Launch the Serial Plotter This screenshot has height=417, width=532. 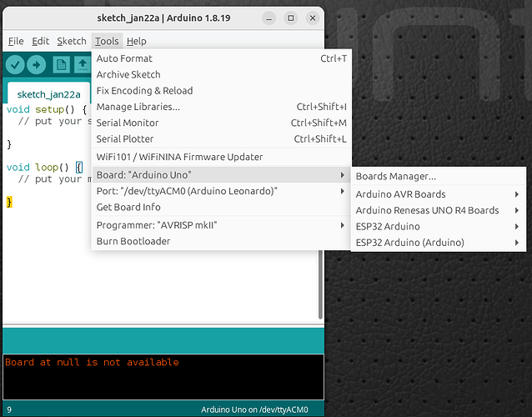click(x=221, y=138)
